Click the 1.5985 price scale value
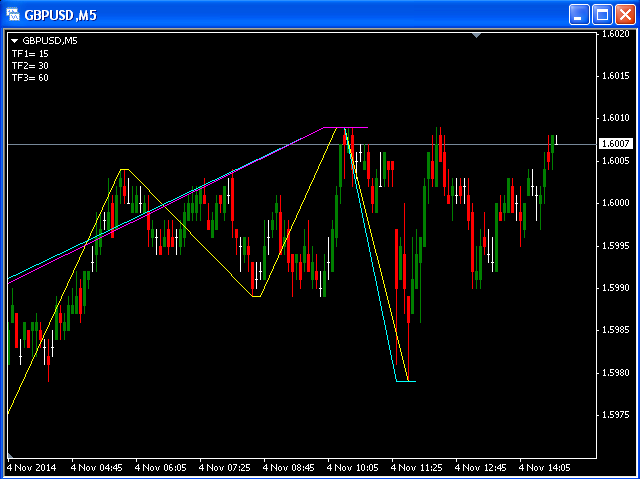 [x=617, y=330]
